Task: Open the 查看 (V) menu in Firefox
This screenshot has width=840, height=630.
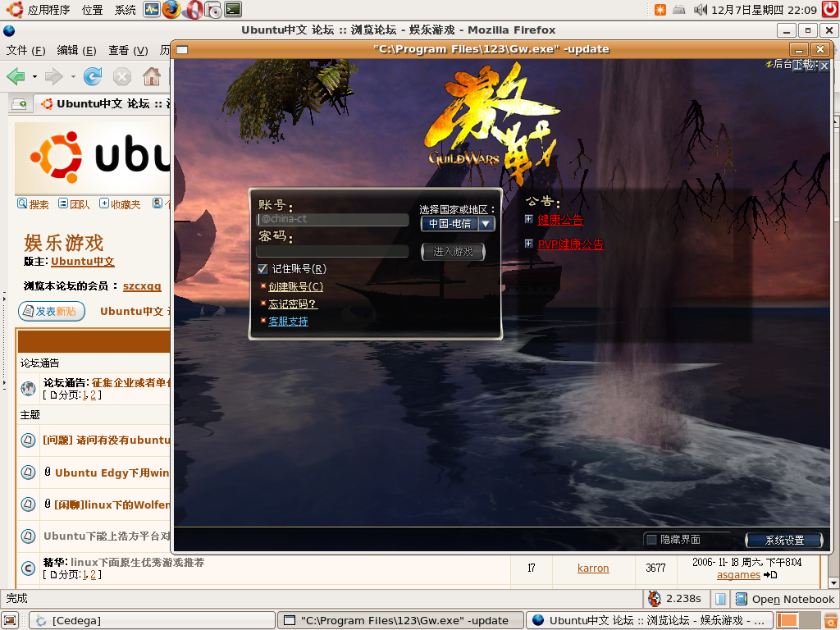Action: coord(128,50)
